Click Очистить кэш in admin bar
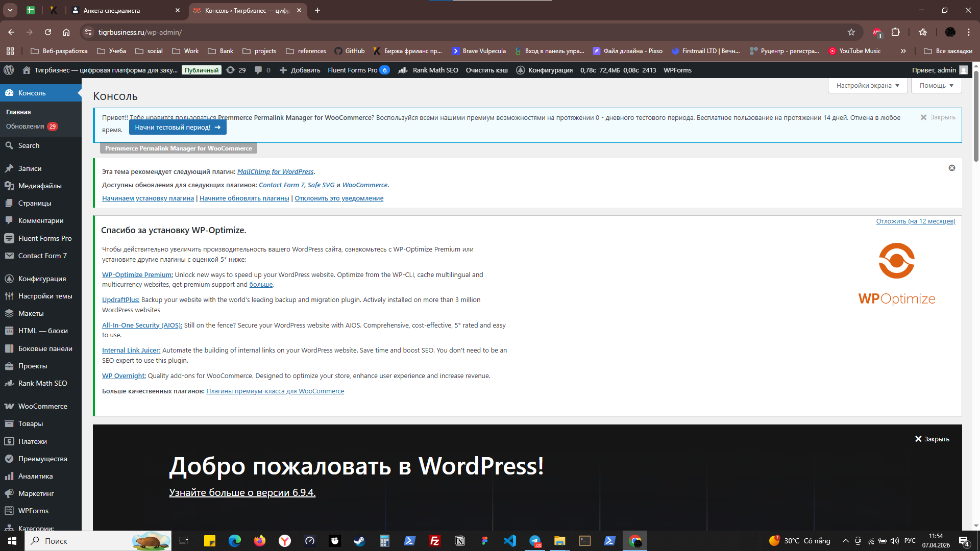980x551 pixels. (x=486, y=70)
